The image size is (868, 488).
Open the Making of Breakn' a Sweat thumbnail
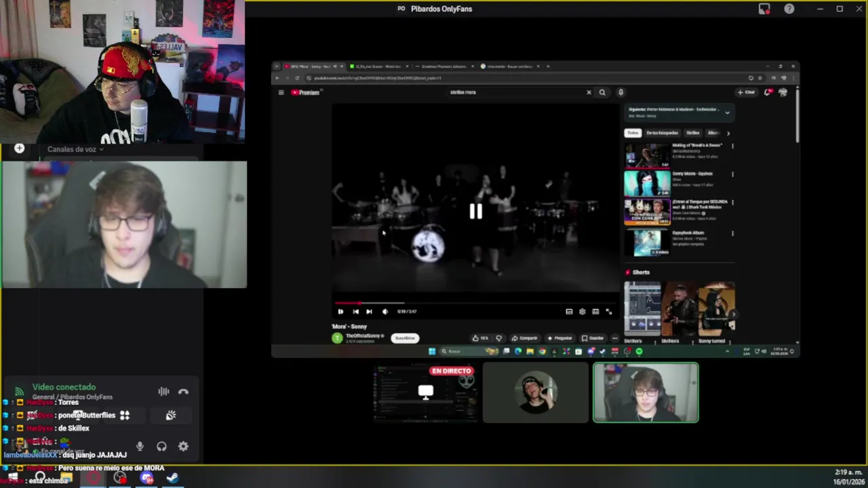click(x=647, y=155)
